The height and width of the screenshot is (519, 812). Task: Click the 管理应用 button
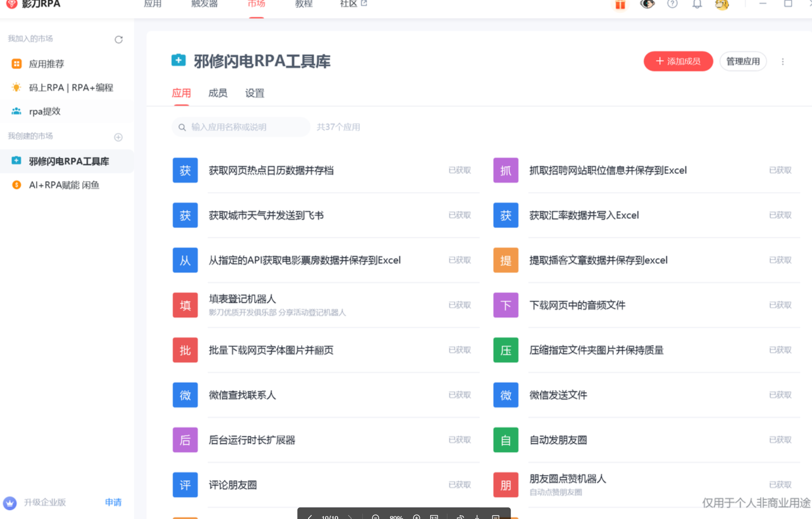point(743,61)
